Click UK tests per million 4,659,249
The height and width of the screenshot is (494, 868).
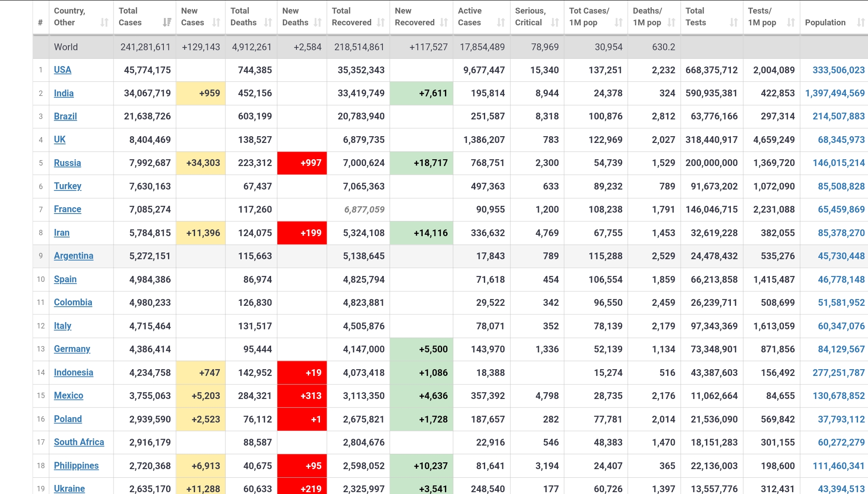pyautogui.click(x=774, y=140)
